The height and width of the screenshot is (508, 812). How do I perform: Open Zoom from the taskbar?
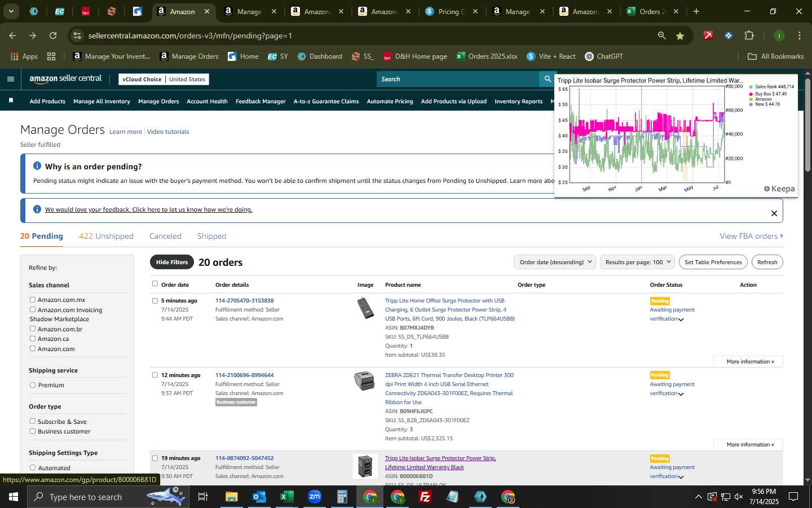coord(314,497)
